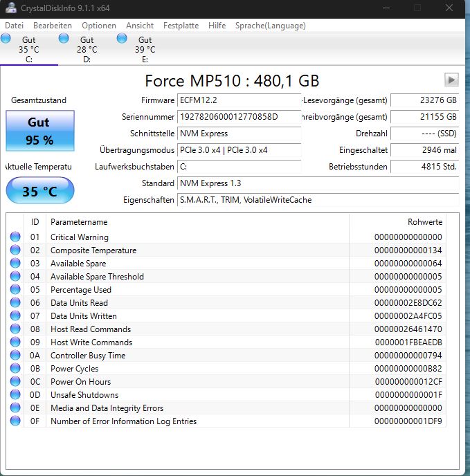Click the Laufwerksbuchstaben C: field
This screenshot has width=470, height=476.
click(x=239, y=167)
